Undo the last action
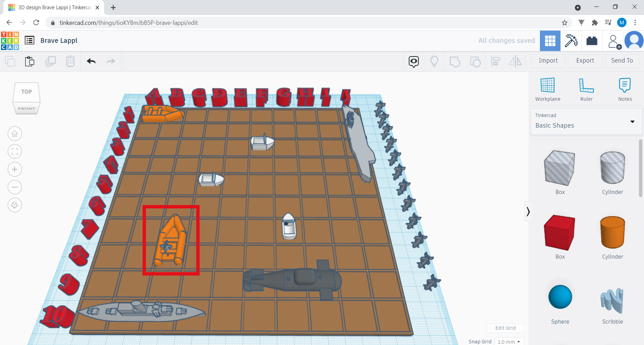 (x=91, y=61)
